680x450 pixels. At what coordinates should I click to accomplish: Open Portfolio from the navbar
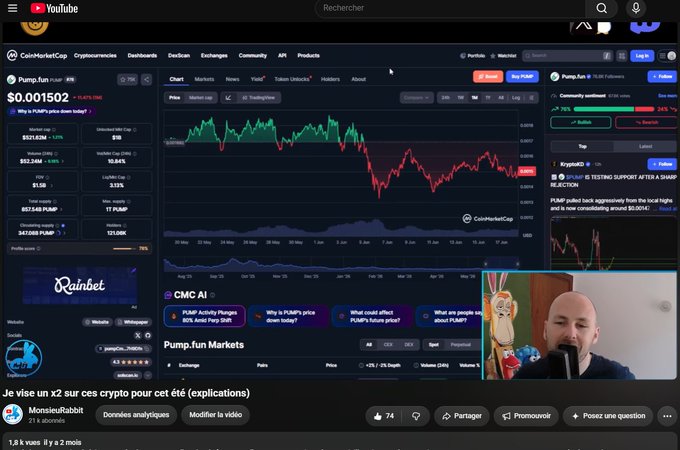pyautogui.click(x=472, y=55)
